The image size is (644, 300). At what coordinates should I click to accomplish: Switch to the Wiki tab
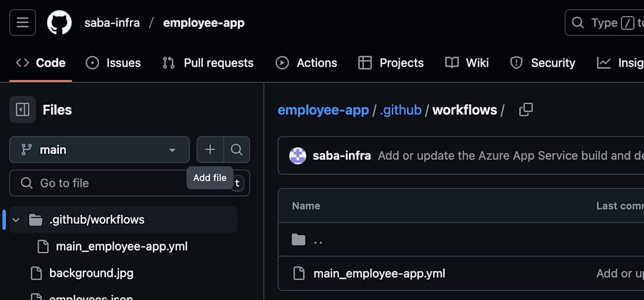pos(467,63)
